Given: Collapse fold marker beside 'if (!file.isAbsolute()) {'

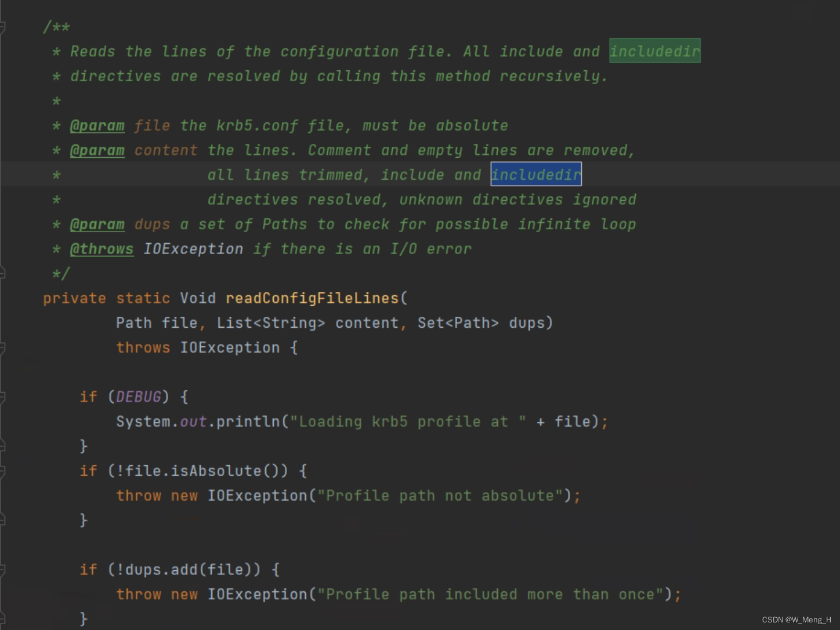Looking at the screenshot, I should coord(2,471).
